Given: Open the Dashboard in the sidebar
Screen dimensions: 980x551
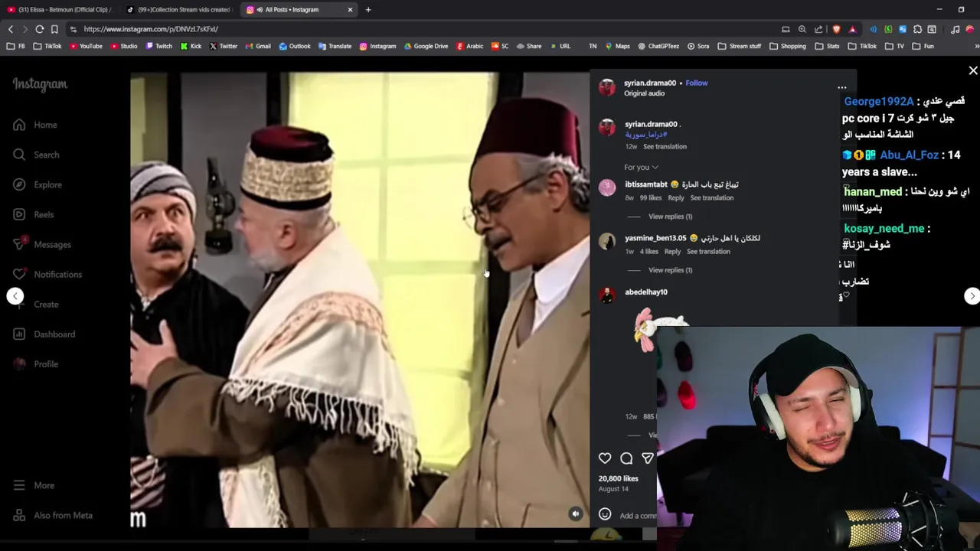Looking at the screenshot, I should click(44, 334).
